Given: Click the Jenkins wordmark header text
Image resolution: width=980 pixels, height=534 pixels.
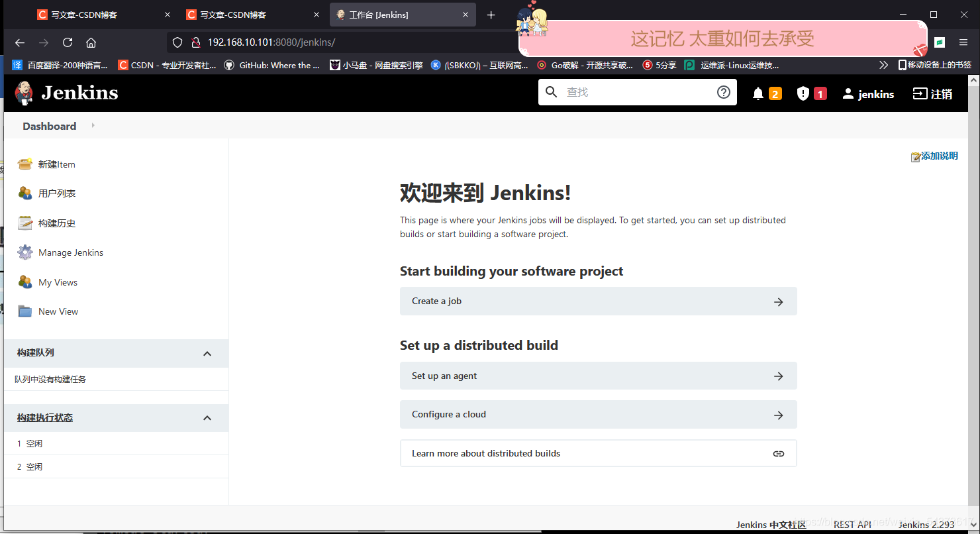Looking at the screenshot, I should point(79,93).
